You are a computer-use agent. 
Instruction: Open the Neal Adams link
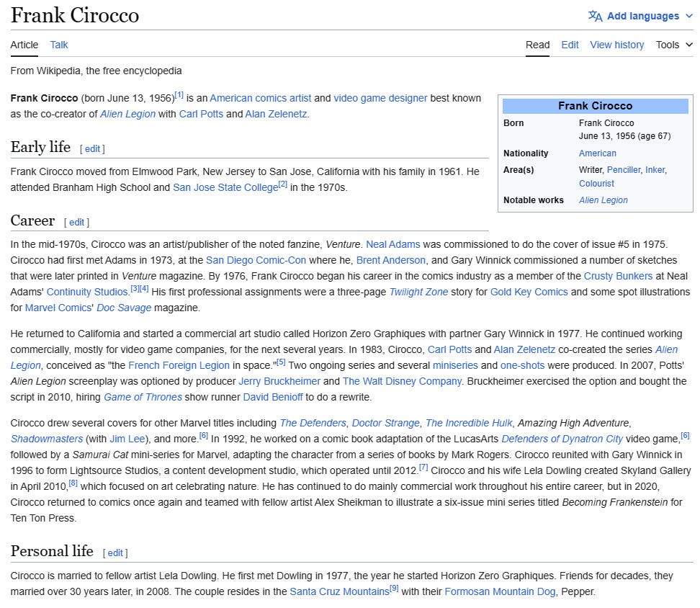pos(393,244)
